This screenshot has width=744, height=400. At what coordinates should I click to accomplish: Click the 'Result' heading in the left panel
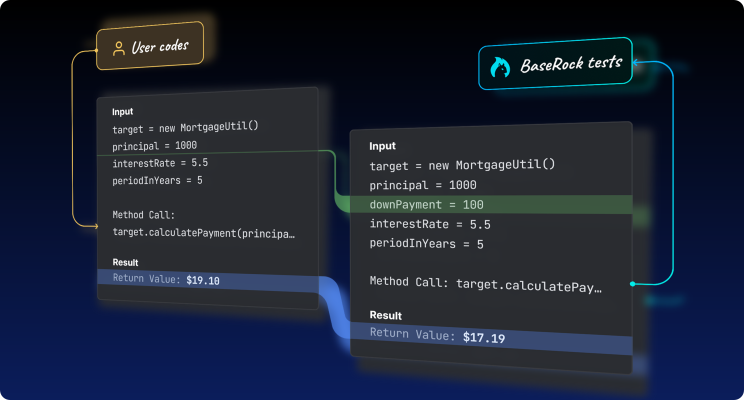(x=125, y=262)
